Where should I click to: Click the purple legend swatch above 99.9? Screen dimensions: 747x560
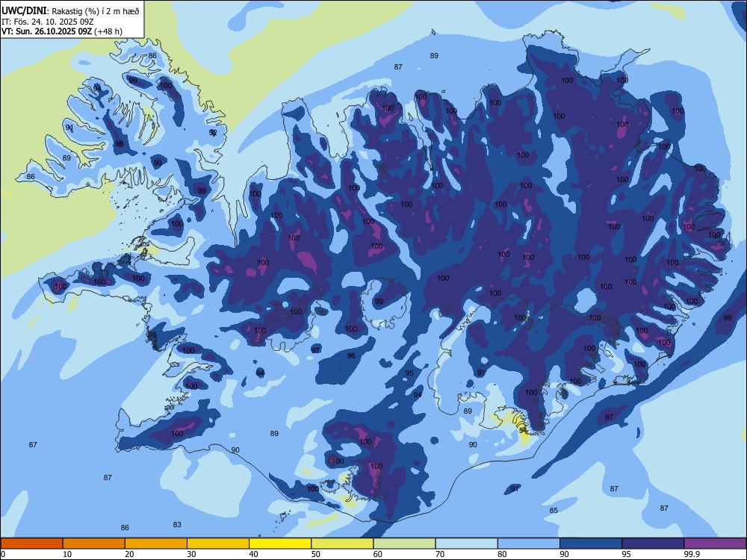tap(715, 544)
